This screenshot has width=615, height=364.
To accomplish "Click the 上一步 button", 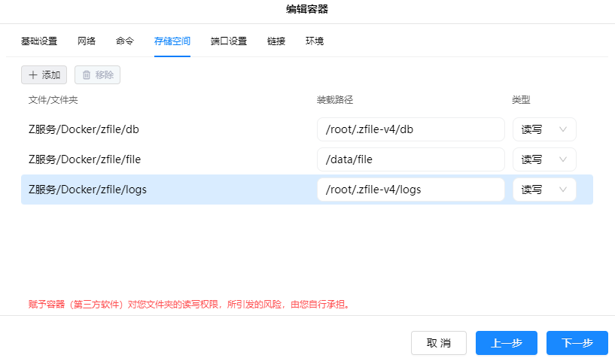I will 507,343.
